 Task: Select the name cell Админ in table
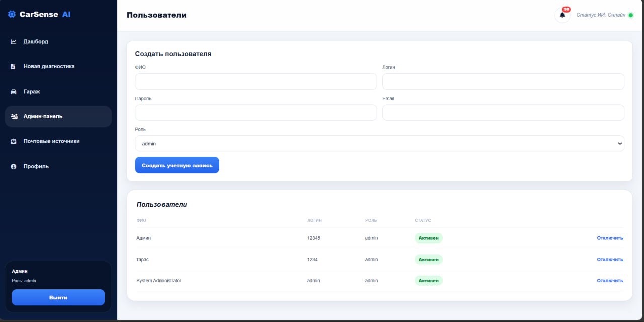coord(143,238)
